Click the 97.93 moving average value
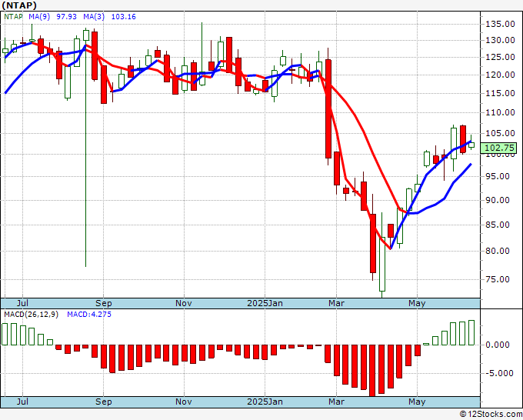 point(66,17)
